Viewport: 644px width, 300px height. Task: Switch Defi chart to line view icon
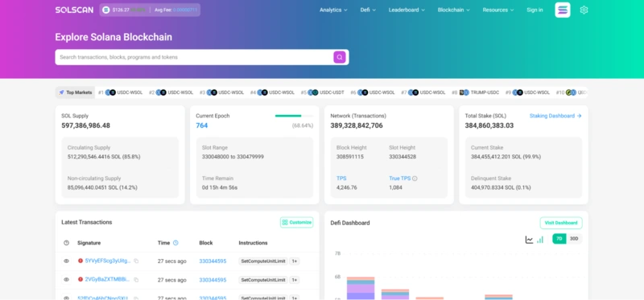tap(529, 239)
